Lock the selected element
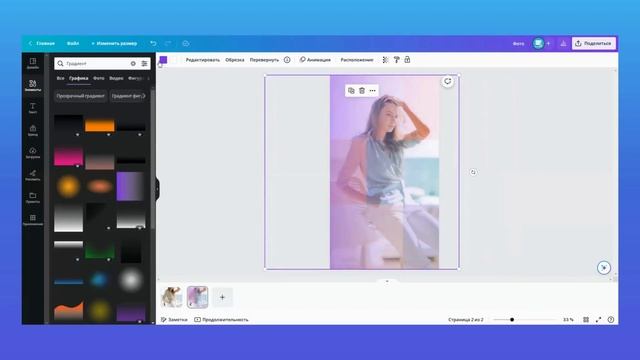This screenshot has height=360, width=640. click(407, 60)
